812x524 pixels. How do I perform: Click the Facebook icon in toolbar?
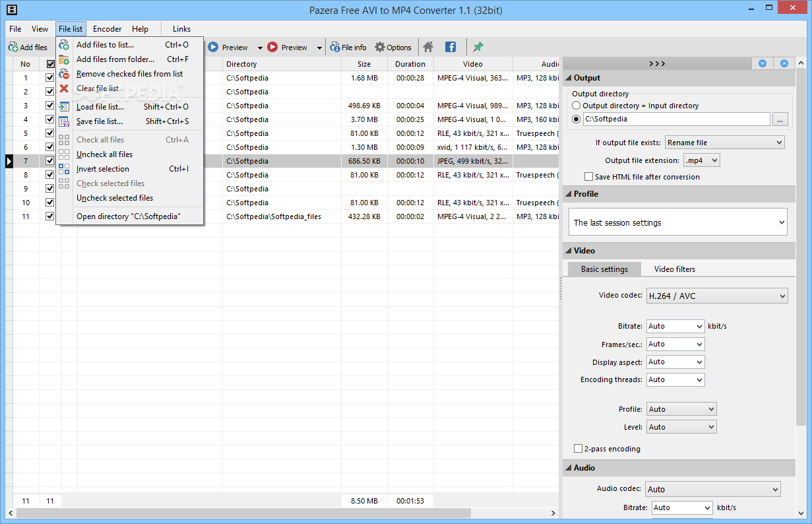point(451,47)
